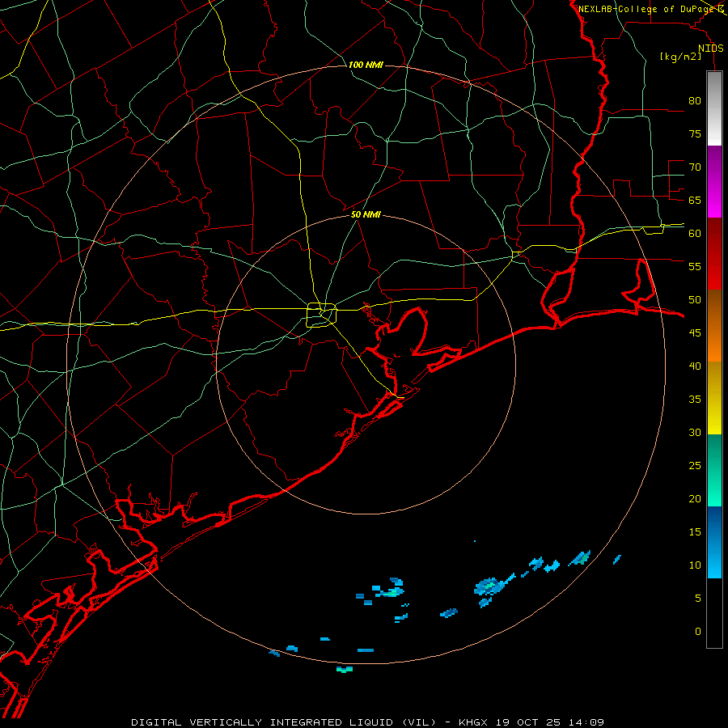Click the "65" value on the VIL scale
Screen dimensions: 728x728
click(695, 200)
